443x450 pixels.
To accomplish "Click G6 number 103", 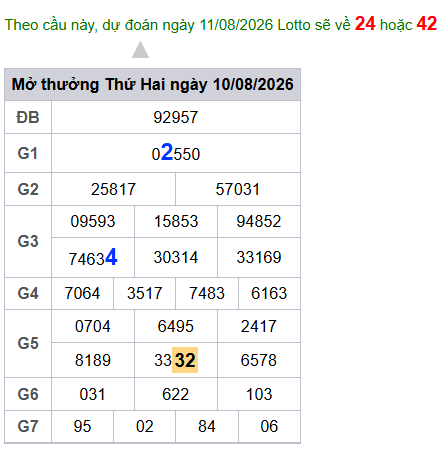I will pyautogui.click(x=259, y=394).
